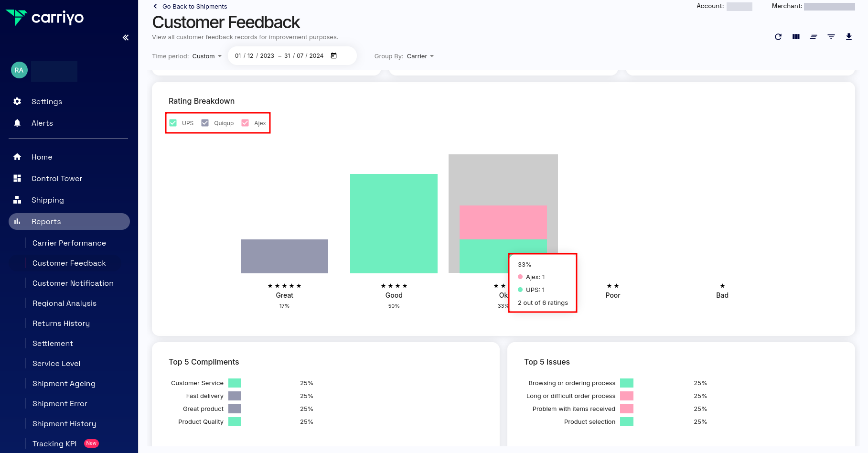The height and width of the screenshot is (453, 868).
Task: Open the date picker calendar icon
Action: coord(334,56)
